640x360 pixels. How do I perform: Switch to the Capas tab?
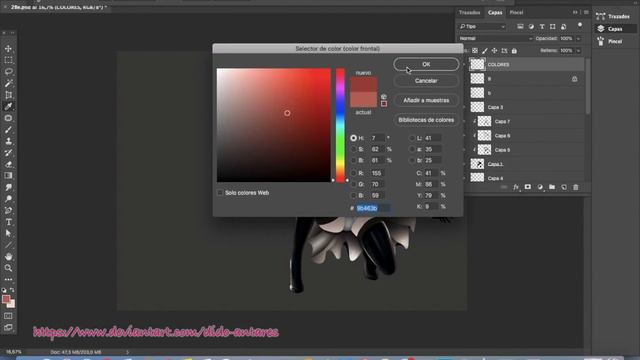coord(495,13)
